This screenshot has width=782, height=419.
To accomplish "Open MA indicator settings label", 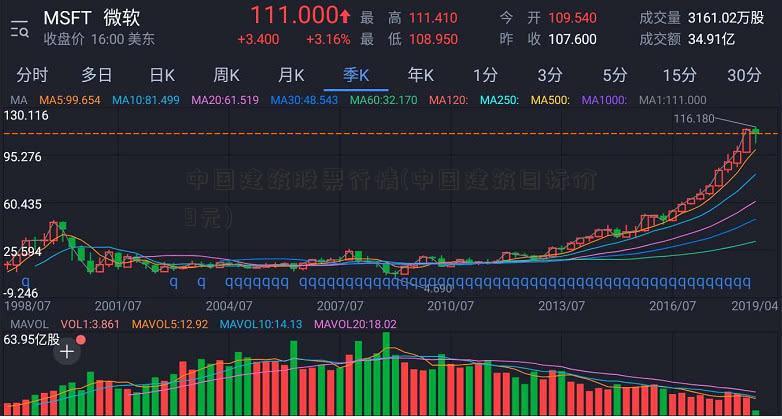I will pos(18,100).
